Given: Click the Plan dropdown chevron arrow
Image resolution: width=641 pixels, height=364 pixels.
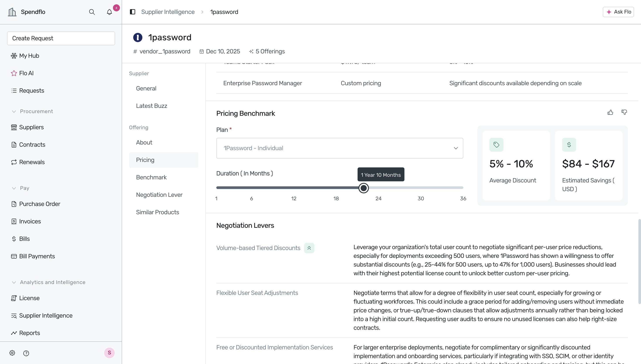Looking at the screenshot, I should click(456, 148).
